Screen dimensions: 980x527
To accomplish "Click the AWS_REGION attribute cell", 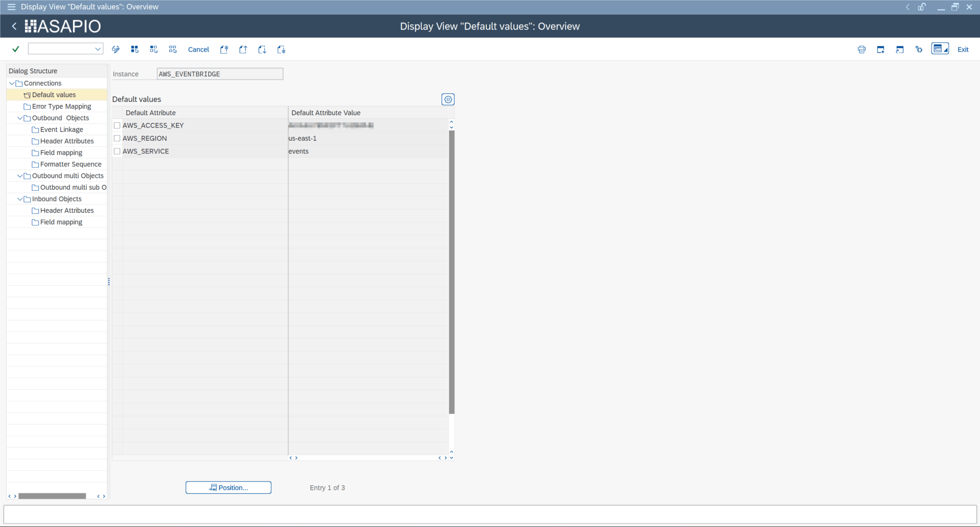I will click(x=205, y=138).
